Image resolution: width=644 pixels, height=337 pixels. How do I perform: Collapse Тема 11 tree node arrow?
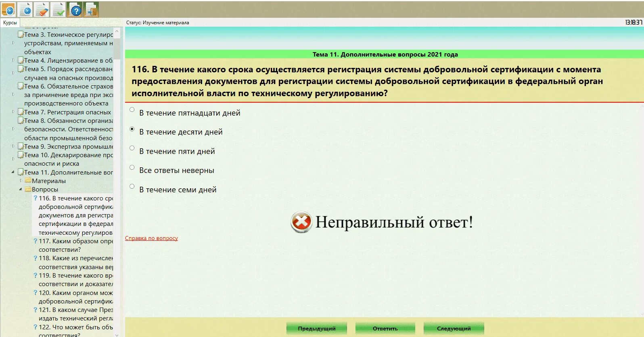13,172
